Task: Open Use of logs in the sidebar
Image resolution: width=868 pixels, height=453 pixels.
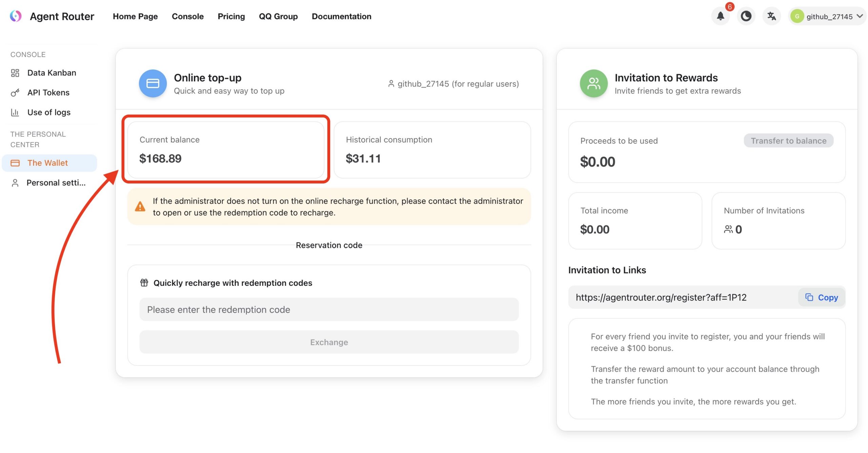Action: [x=49, y=112]
